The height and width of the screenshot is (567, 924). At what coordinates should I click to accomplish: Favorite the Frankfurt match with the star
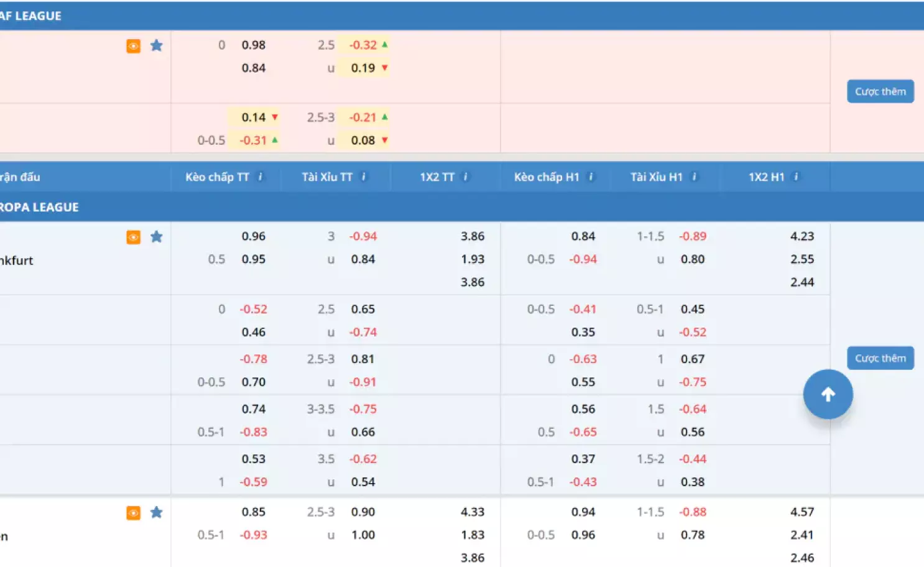157,237
